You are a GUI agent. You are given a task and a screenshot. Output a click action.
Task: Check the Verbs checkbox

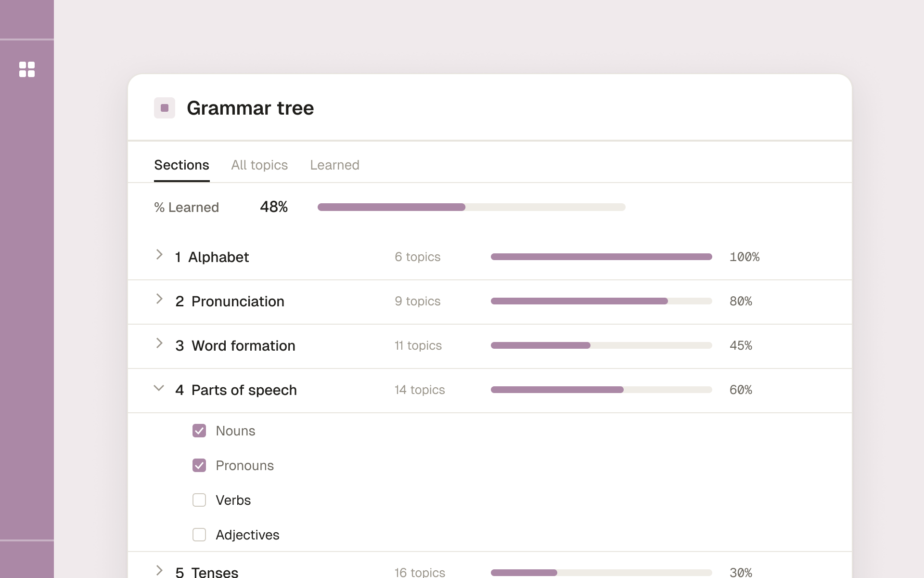199,500
